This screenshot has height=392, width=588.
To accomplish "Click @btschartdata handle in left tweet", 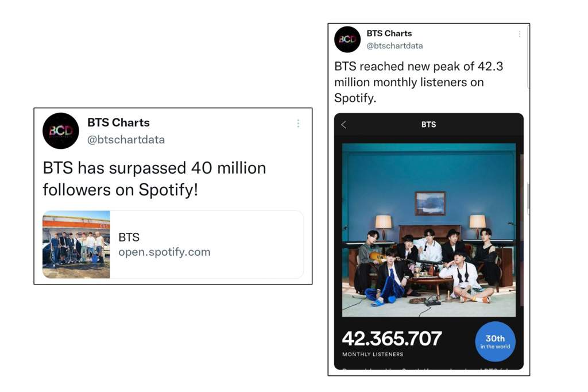I will point(126,140).
